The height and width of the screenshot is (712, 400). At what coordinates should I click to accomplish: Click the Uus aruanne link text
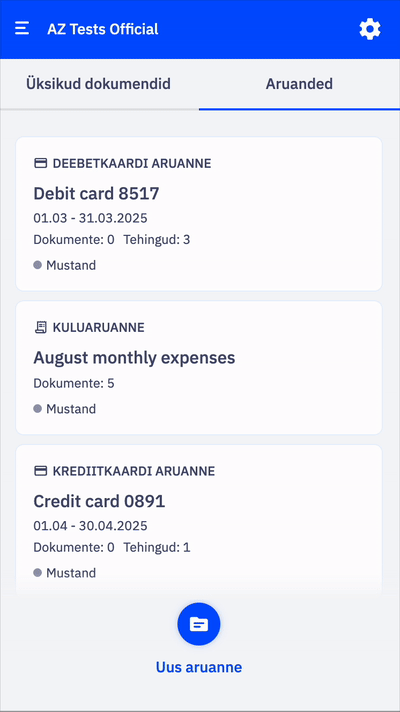199,667
